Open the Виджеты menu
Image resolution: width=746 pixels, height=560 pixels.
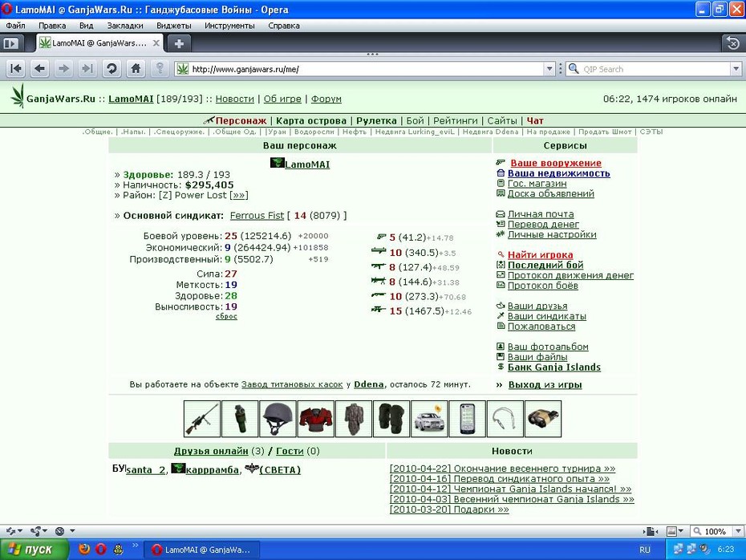click(x=173, y=26)
